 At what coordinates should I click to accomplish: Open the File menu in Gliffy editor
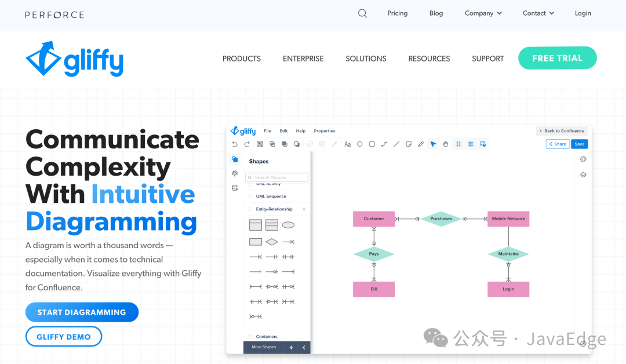(267, 131)
